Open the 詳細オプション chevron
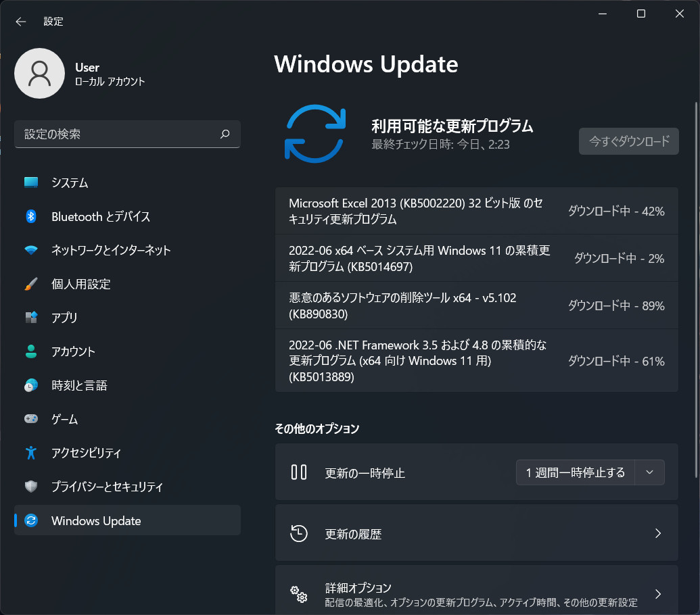Viewport: 700px width, 615px height. (x=657, y=594)
